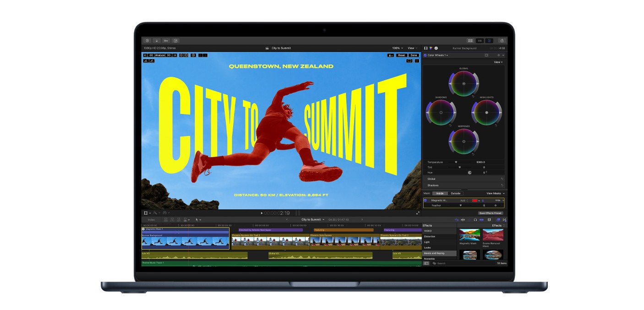This screenshot has width=644, height=310.
Task: Click the Share export icon in toolbar
Action: (502, 40)
